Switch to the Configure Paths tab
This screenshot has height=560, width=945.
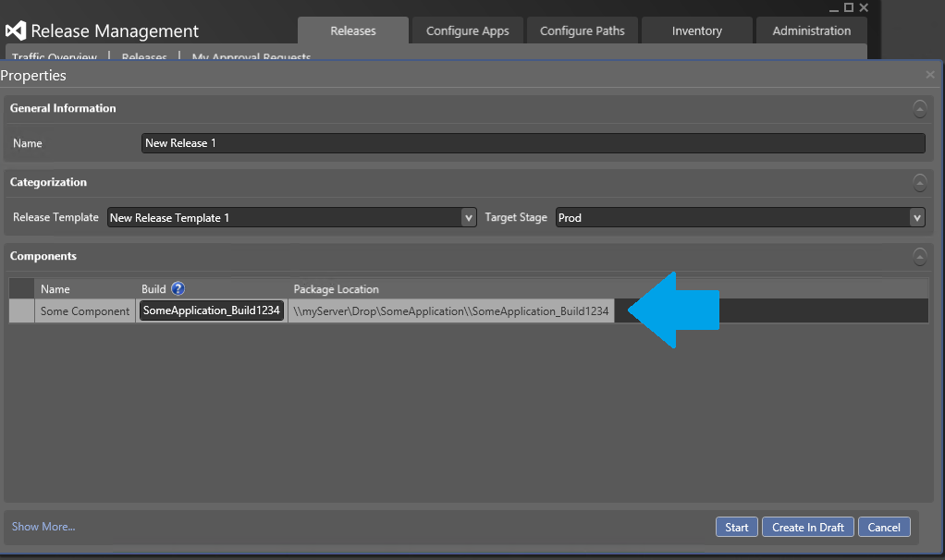pyautogui.click(x=582, y=30)
